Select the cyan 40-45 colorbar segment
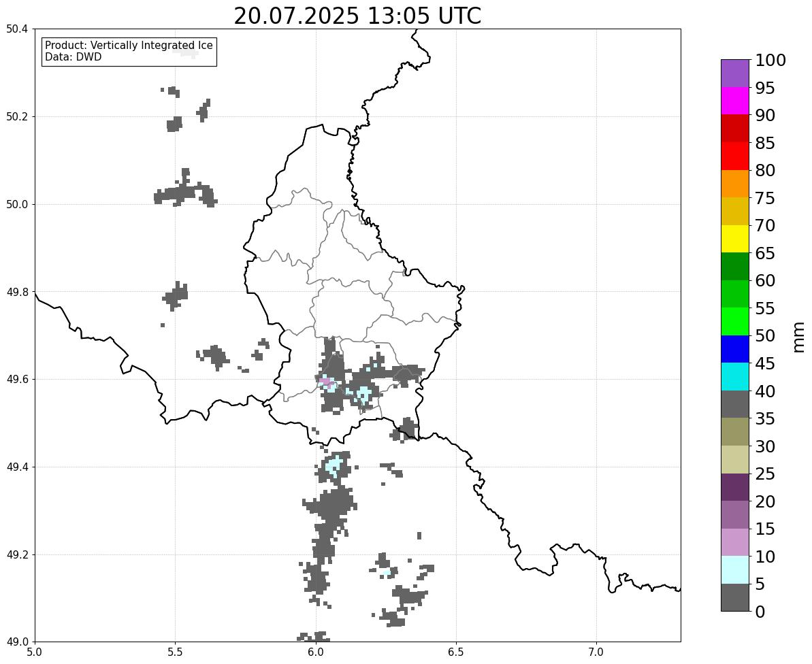The width and height of the screenshot is (812, 664). [x=735, y=377]
